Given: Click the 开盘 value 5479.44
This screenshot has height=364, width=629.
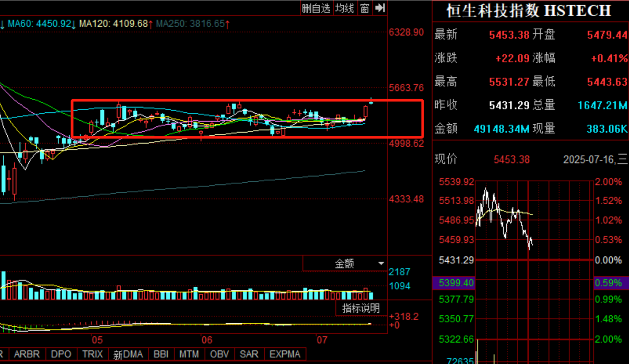Looking at the screenshot, I should coord(607,35).
